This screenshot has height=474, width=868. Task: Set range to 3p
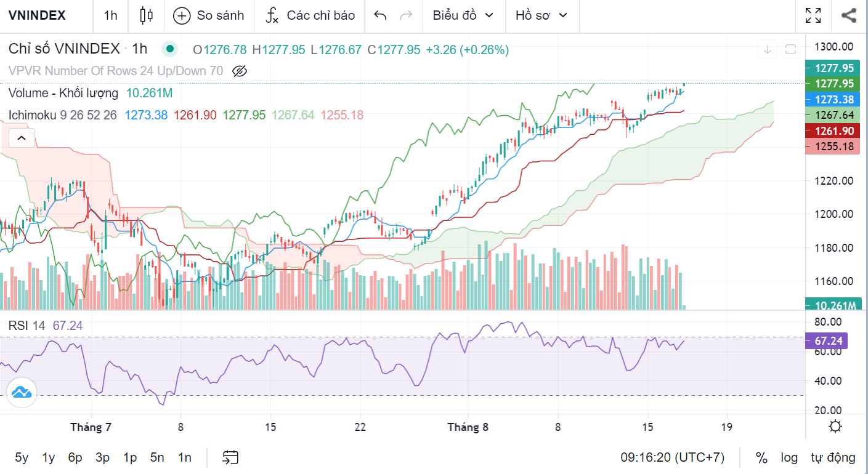(102, 457)
